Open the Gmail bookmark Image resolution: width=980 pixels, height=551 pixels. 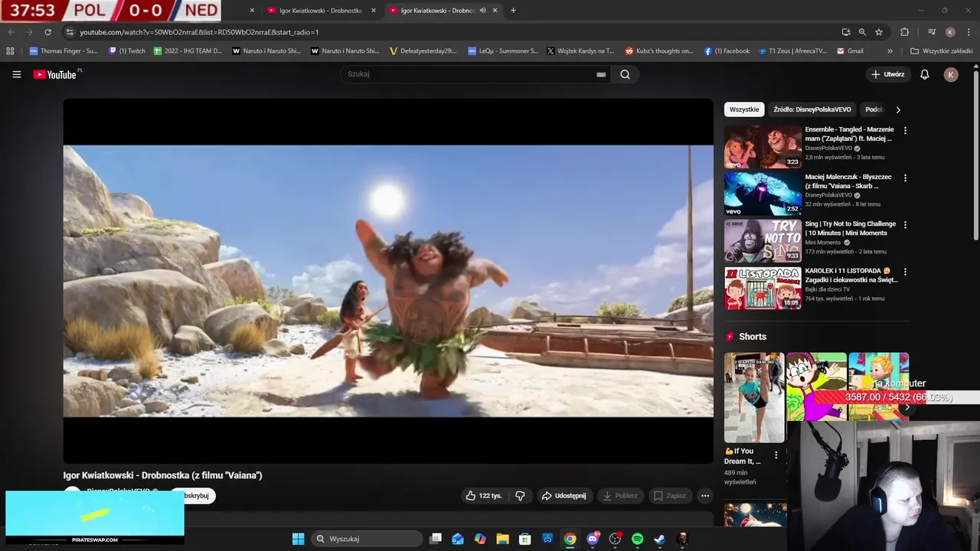(x=850, y=51)
